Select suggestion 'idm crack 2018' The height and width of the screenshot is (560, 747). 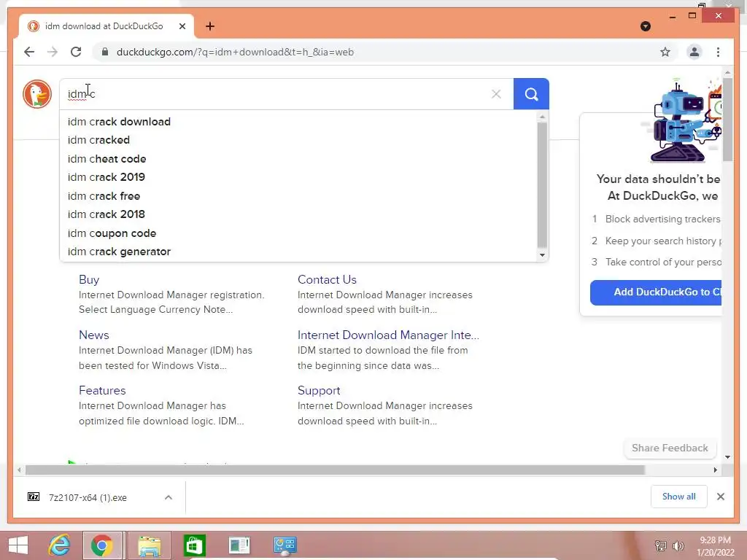click(298, 214)
